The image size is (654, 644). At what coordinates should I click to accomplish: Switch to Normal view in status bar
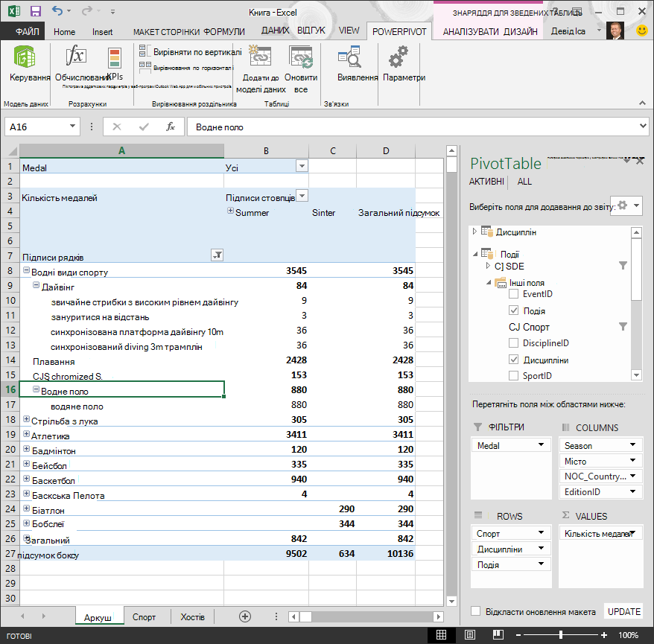pos(441,635)
